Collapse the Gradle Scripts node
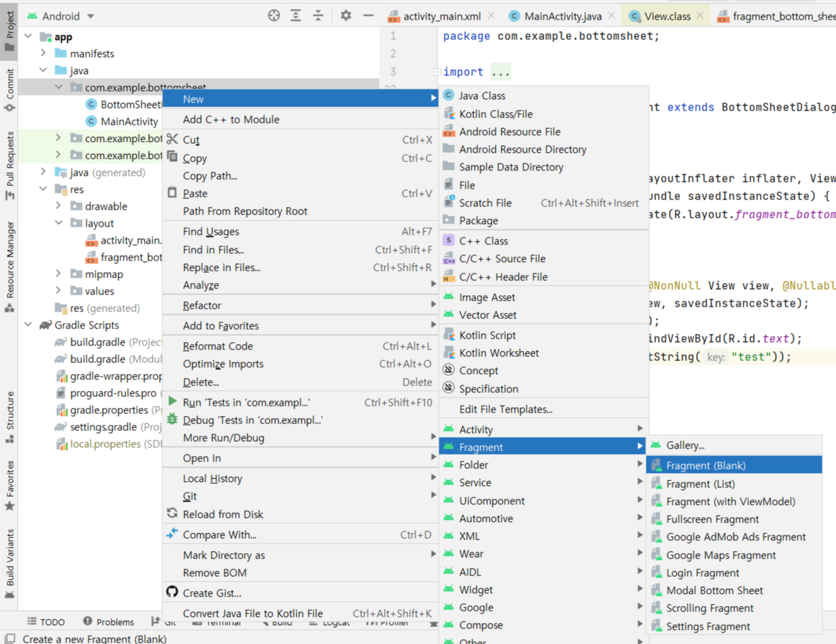 29,325
